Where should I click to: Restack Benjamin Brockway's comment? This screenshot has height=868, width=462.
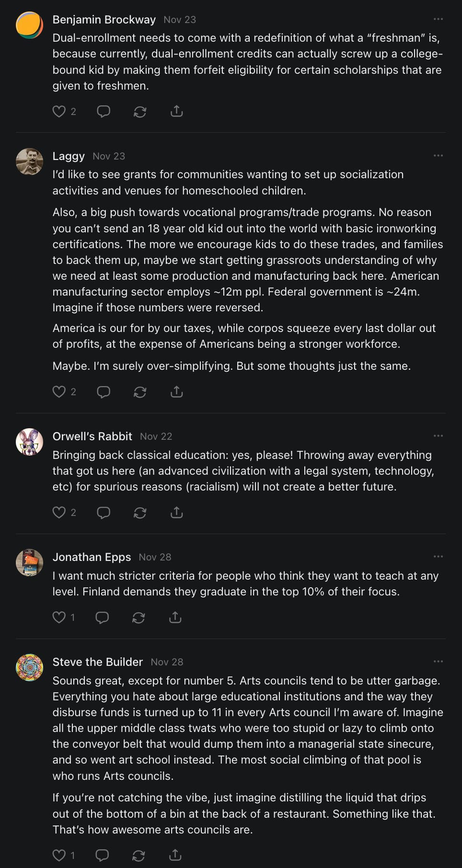coord(140,112)
